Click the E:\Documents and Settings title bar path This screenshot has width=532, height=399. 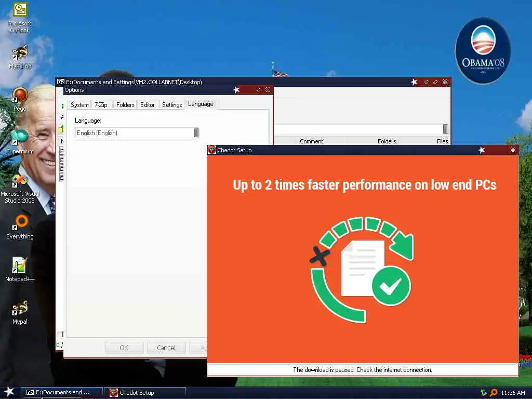pyautogui.click(x=134, y=82)
